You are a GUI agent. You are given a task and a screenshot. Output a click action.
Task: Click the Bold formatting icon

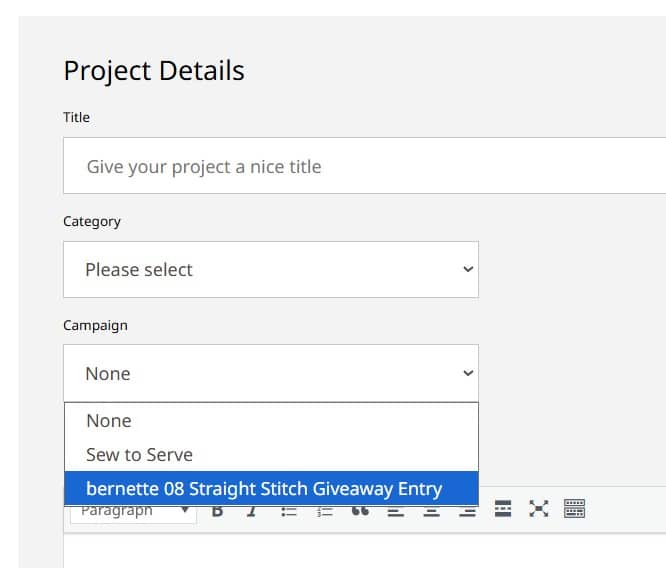217,511
